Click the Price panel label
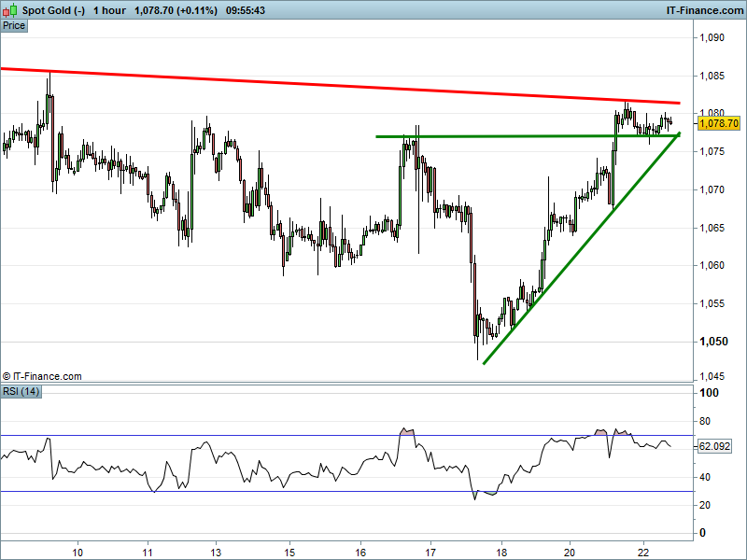 click(x=14, y=25)
